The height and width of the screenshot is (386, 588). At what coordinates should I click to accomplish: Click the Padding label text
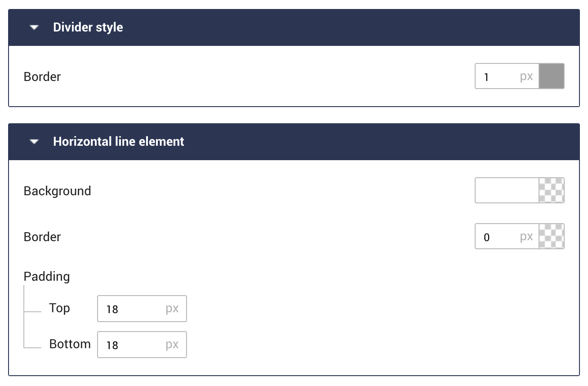pyautogui.click(x=46, y=276)
